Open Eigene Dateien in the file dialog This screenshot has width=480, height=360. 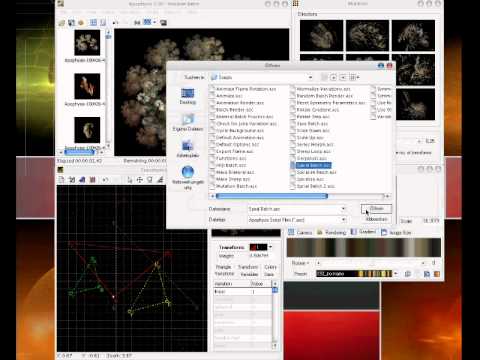pyautogui.click(x=188, y=123)
